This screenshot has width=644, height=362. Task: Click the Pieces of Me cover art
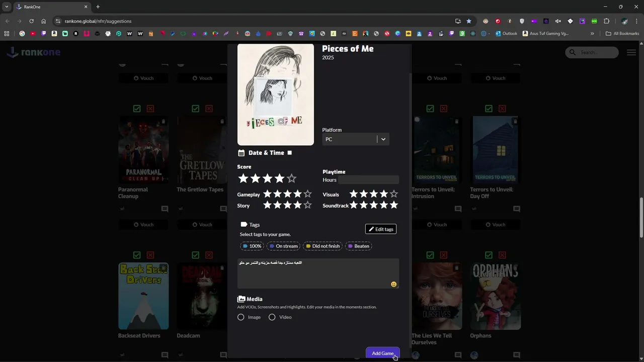[x=276, y=95]
